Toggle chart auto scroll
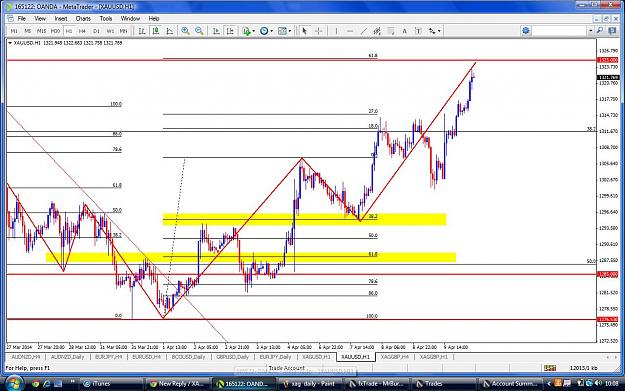This screenshot has width=625, height=391. tap(216, 31)
